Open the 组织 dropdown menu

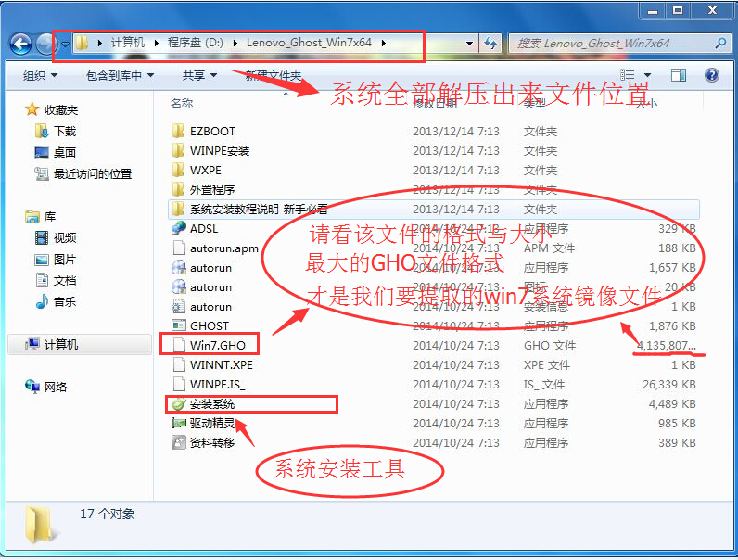(x=40, y=76)
